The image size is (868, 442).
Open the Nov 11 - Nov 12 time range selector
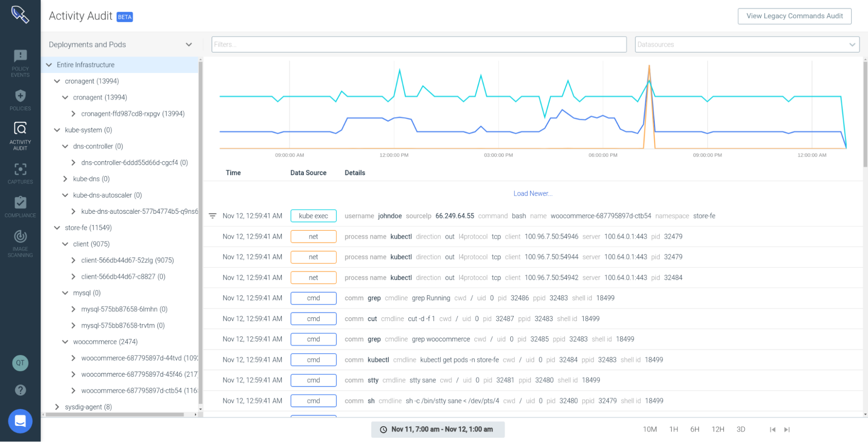tap(438, 429)
